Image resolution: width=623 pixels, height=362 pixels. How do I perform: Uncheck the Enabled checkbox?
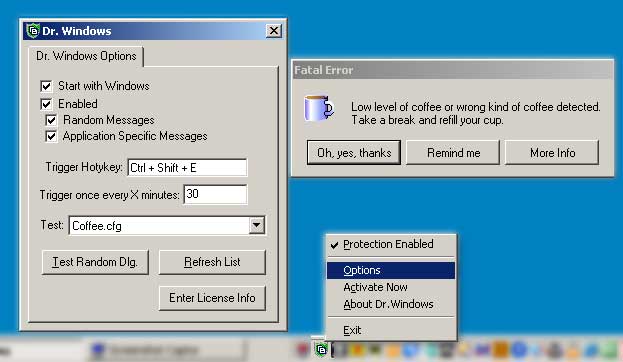[x=46, y=104]
